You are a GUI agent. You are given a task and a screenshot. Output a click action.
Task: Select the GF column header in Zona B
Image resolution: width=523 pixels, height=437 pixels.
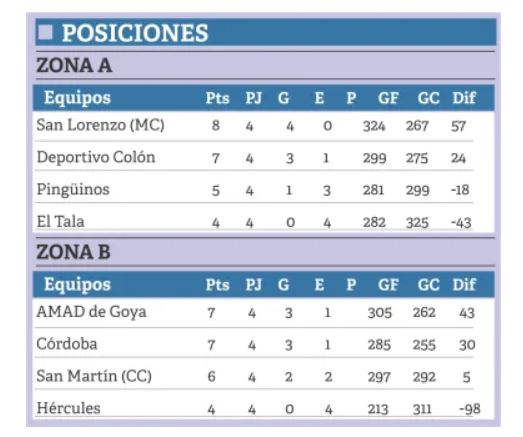pyautogui.click(x=388, y=285)
